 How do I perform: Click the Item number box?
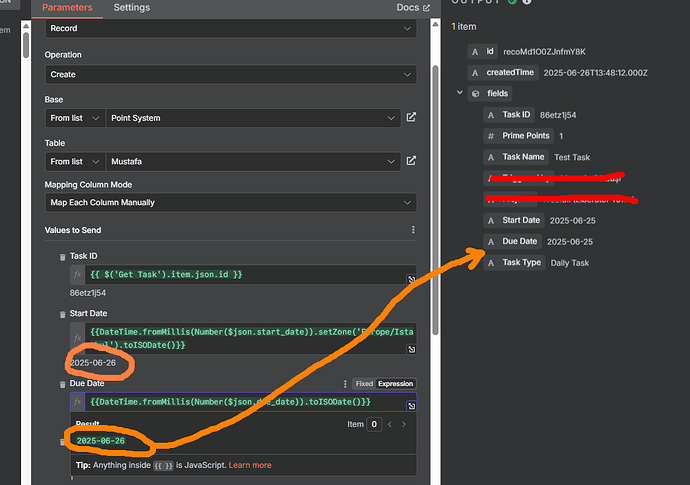[x=374, y=424]
